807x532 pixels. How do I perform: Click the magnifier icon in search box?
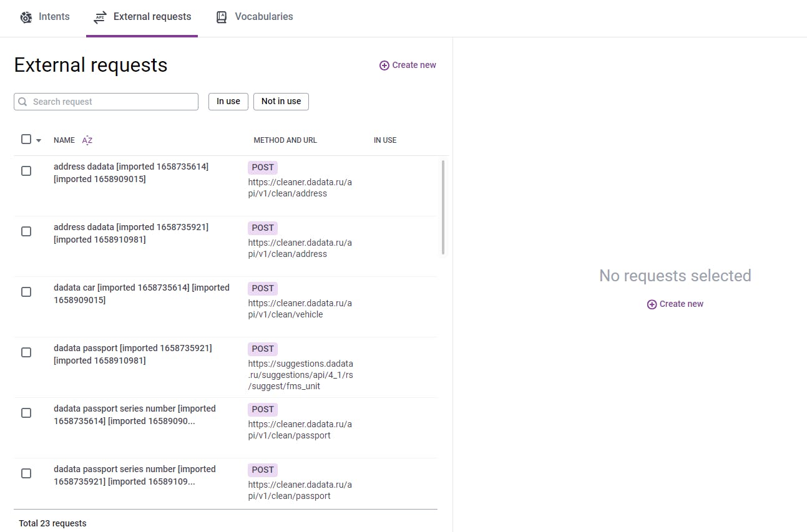23,102
